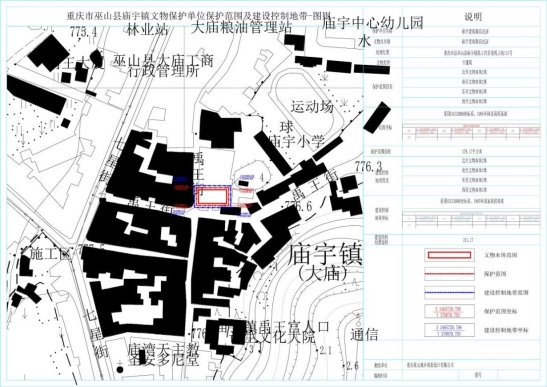Screen dimensions: 547x387
Task: Select the red dashed 保护范围 legend line
Action: point(449,274)
